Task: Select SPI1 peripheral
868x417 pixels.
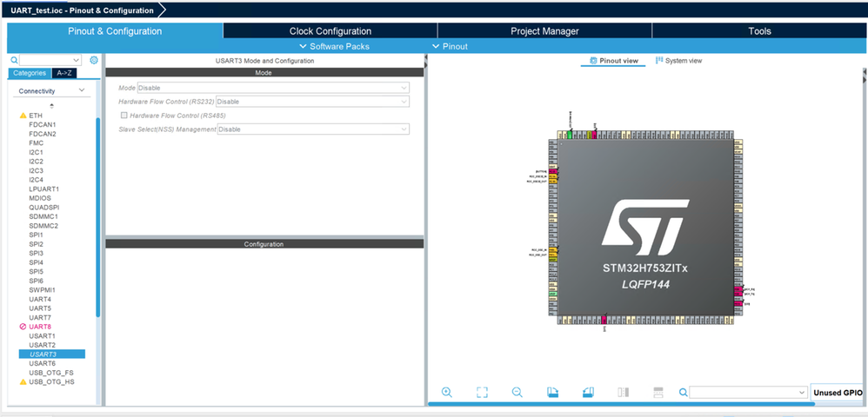Action: 36,235
